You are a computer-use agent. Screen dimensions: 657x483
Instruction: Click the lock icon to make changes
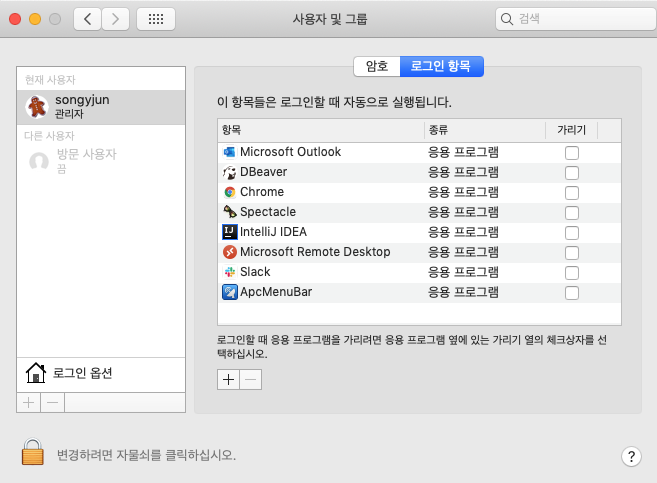click(33, 452)
